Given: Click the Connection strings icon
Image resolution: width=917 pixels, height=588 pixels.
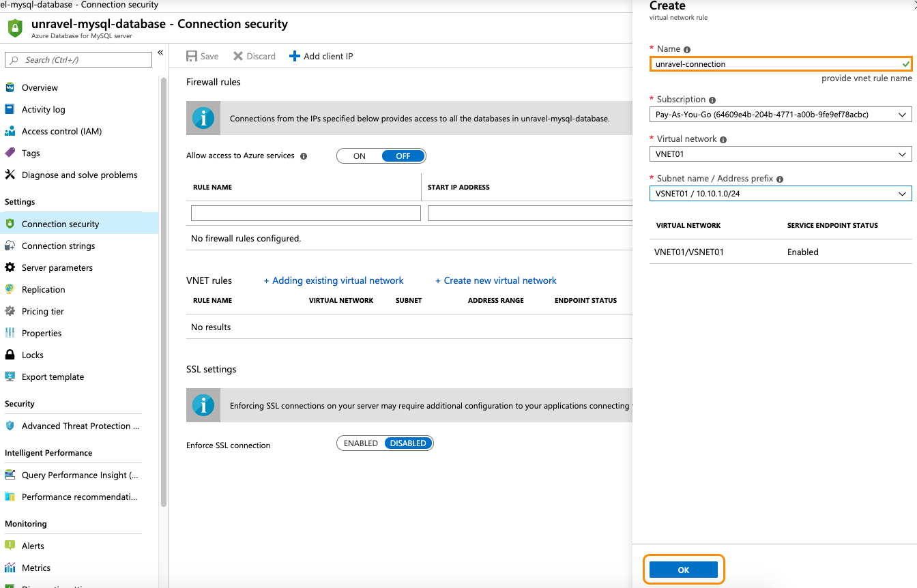Looking at the screenshot, I should (10, 246).
